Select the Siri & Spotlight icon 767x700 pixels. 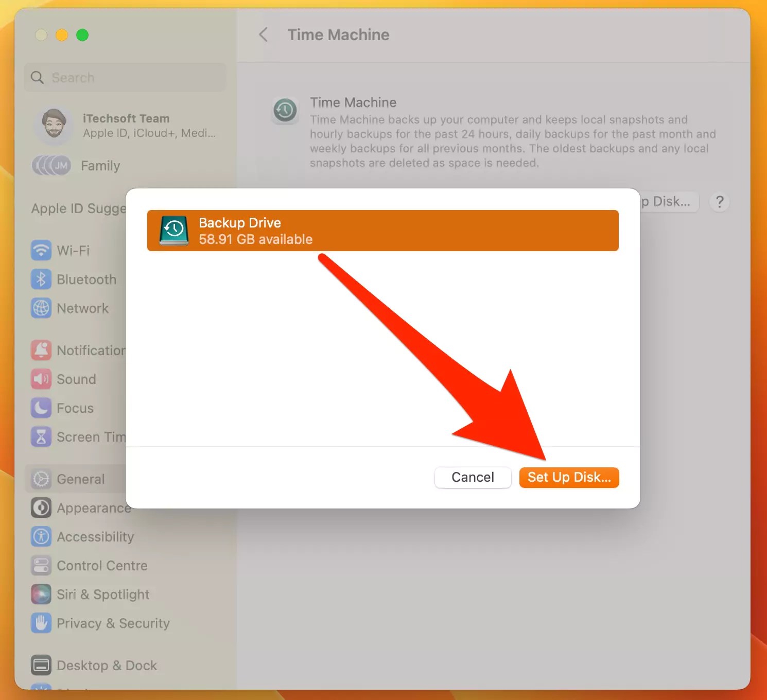[41, 594]
